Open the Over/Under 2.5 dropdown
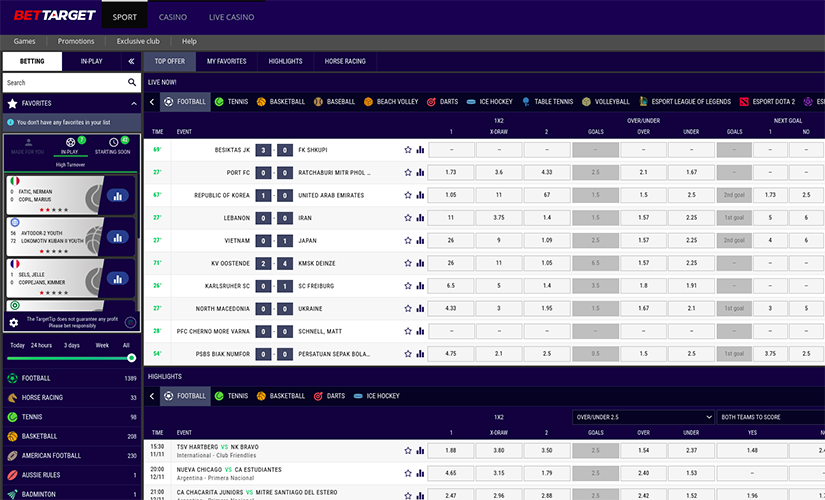The image size is (825, 500). 643,417
